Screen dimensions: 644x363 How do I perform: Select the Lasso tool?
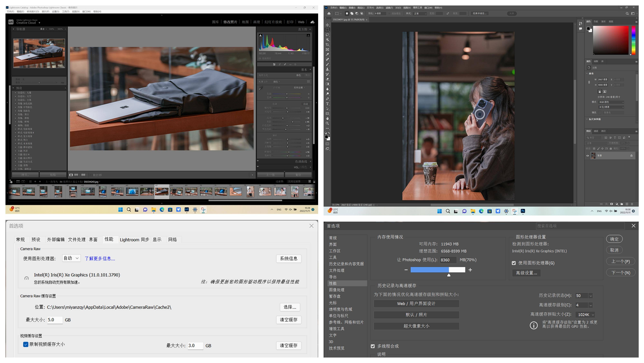click(x=327, y=35)
